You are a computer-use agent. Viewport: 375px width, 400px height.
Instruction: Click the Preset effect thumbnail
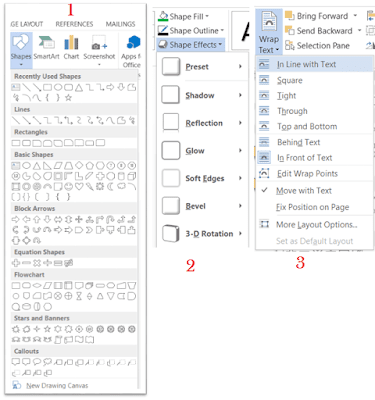point(171,67)
